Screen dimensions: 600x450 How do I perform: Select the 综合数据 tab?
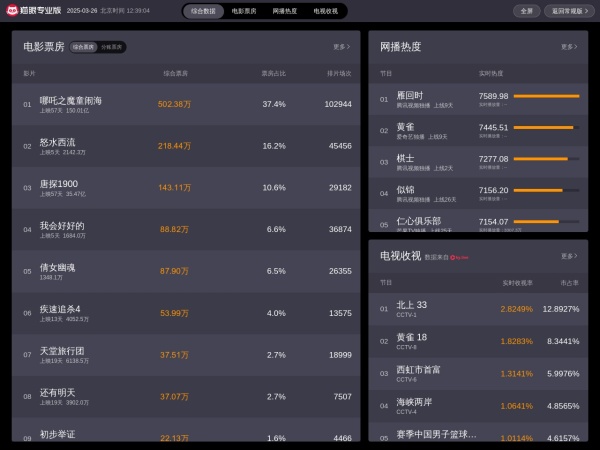coord(203,11)
